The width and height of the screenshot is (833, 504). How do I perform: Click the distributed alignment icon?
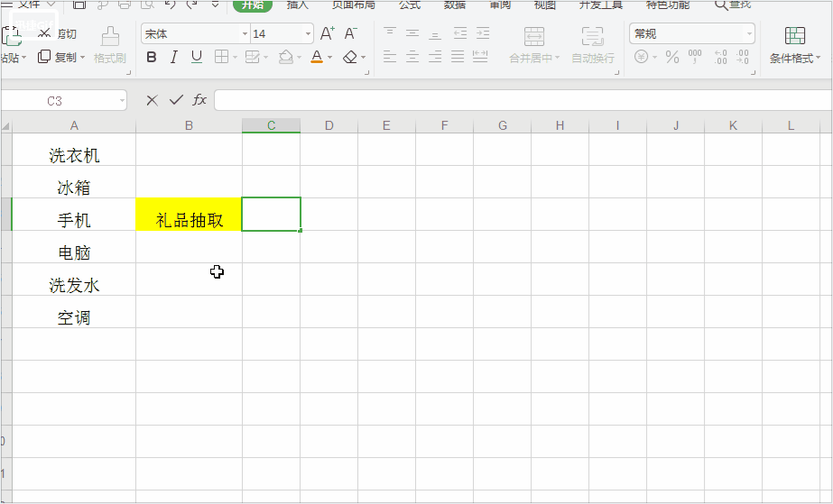[480, 57]
